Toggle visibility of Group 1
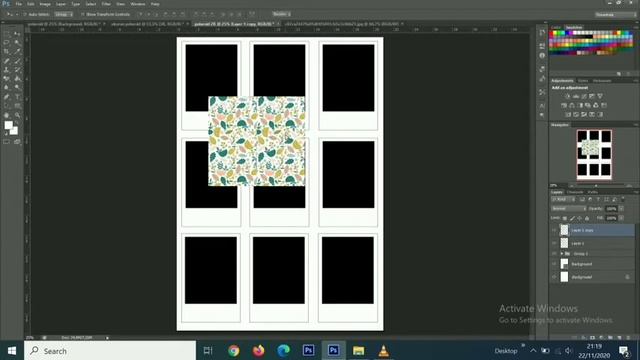Screen dimensions: 640x360 pos(554,254)
